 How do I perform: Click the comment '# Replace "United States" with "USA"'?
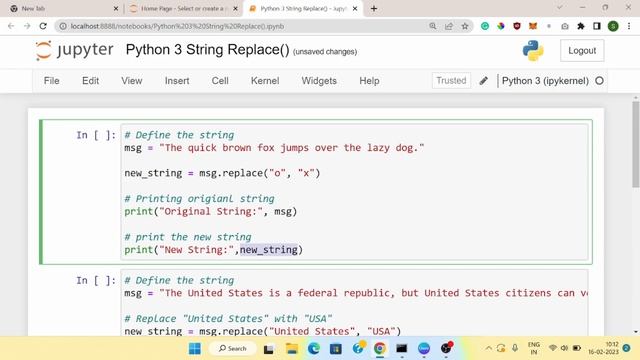228,318
